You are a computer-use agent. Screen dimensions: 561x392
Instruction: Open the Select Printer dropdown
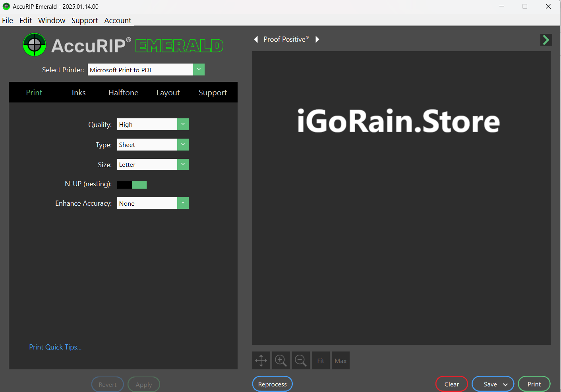point(199,70)
